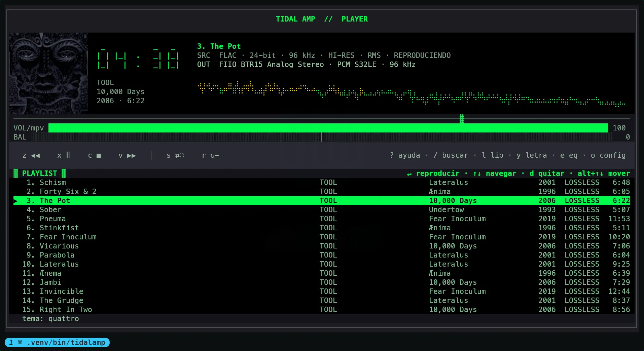The width and height of the screenshot is (644, 351).
Task: Stop playback with the stop square icon
Action: [99, 155]
